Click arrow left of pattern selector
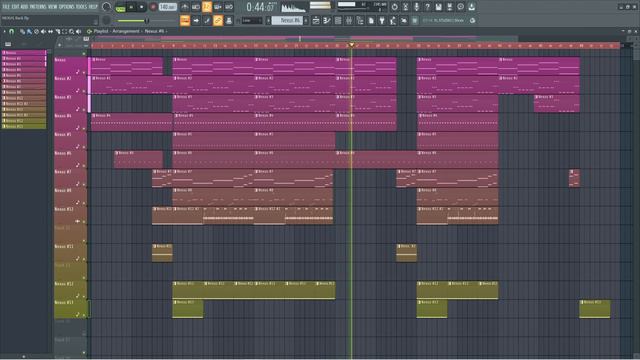The width and height of the screenshot is (640, 360). [268, 20]
